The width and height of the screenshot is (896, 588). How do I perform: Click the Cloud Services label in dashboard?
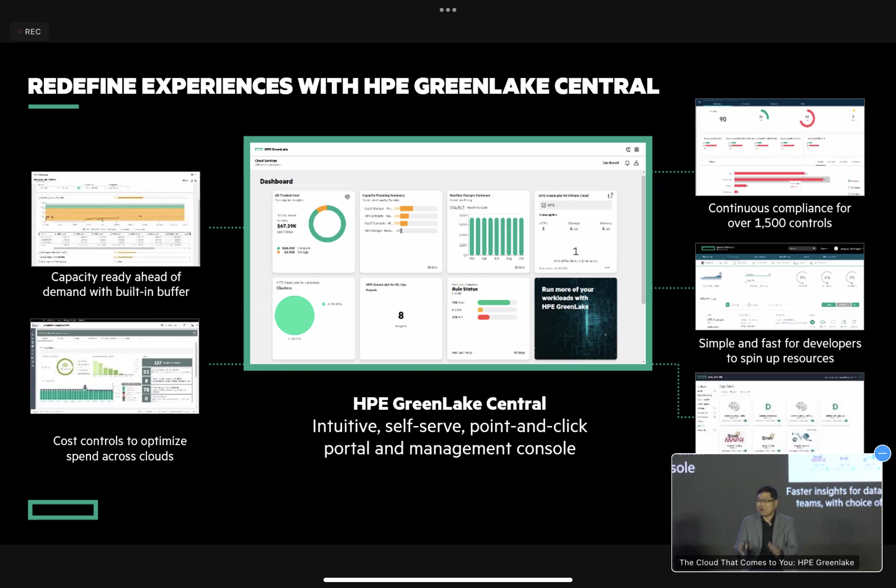pos(266,161)
